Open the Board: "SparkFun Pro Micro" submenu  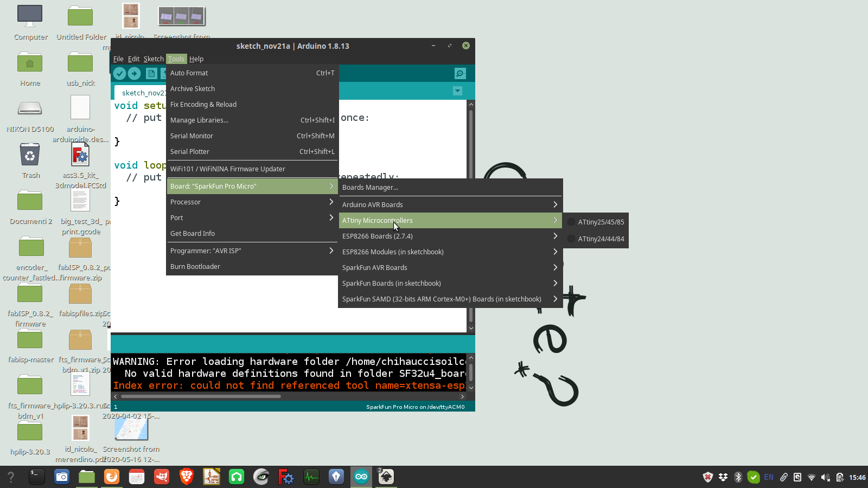(x=252, y=186)
